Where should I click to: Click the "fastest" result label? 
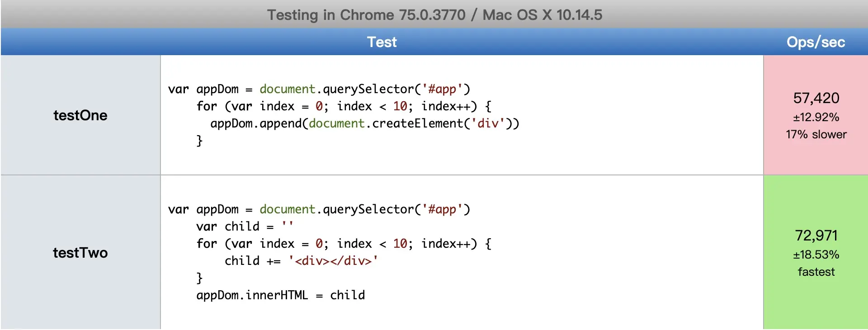pyautogui.click(x=816, y=272)
